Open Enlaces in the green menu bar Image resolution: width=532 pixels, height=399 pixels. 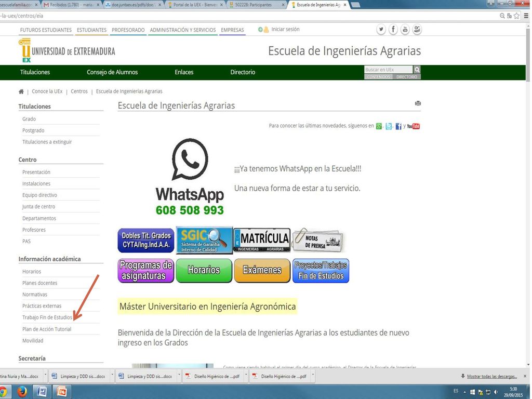184,72
